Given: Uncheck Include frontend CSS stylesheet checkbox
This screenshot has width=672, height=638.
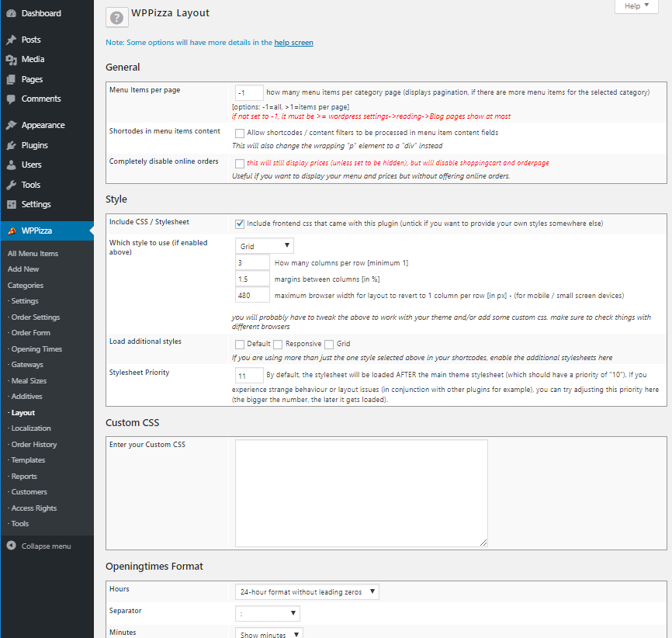Looking at the screenshot, I should pos(240,224).
